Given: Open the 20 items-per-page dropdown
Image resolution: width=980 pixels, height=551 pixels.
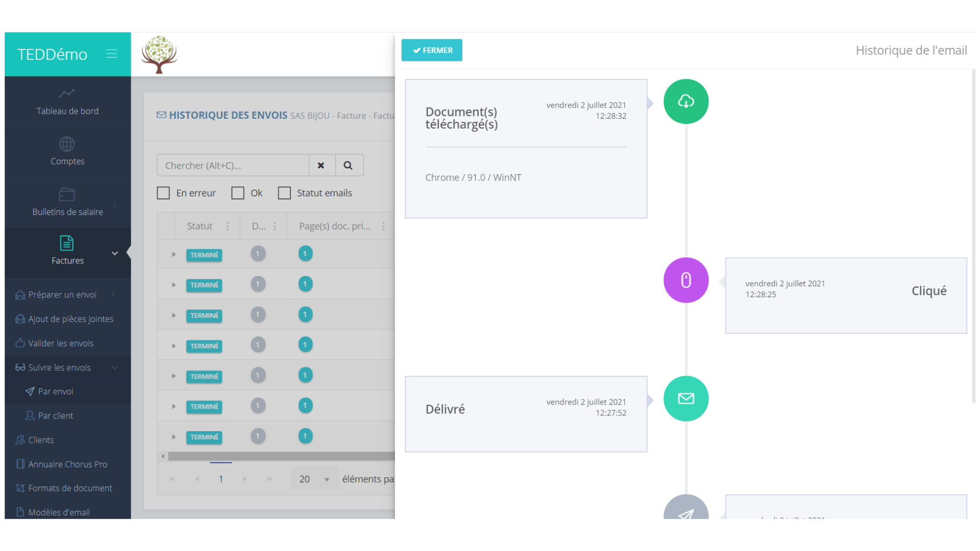Looking at the screenshot, I should pyautogui.click(x=314, y=479).
